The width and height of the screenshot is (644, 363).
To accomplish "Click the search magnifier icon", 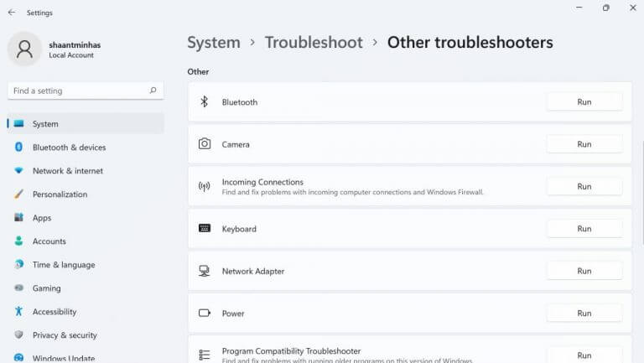I will (153, 91).
